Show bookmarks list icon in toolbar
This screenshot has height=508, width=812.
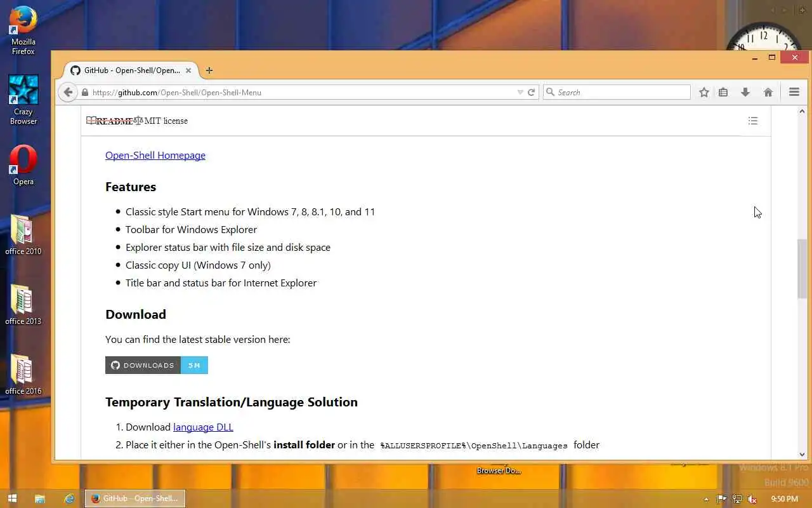[x=723, y=92]
